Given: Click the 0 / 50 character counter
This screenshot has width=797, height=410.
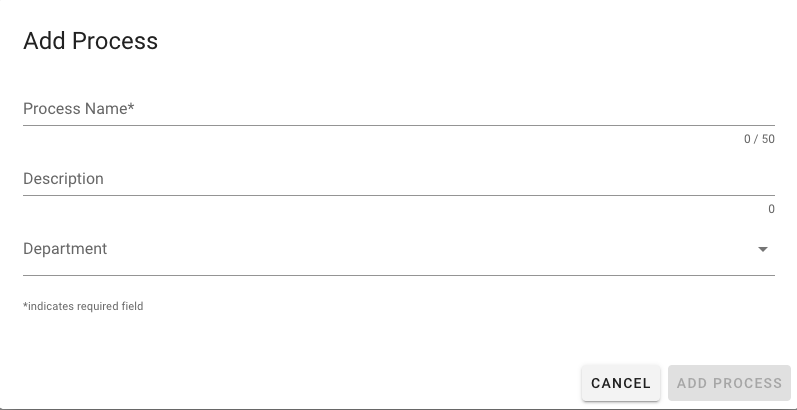Looking at the screenshot, I should click(759, 139).
